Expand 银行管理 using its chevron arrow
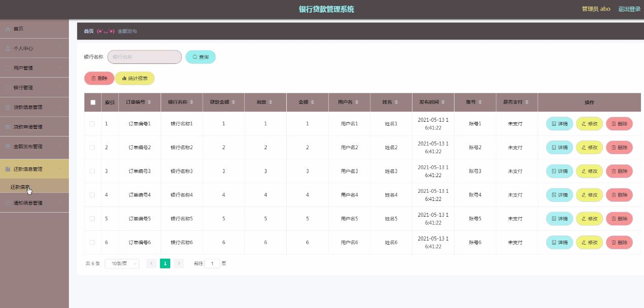 coord(60,88)
